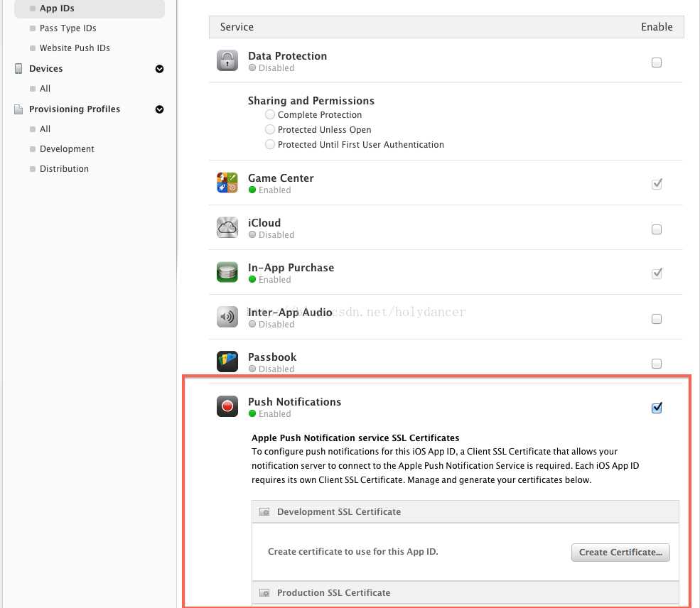The width and height of the screenshot is (700, 608).
Task: Click the Passbook icon
Action: click(227, 362)
